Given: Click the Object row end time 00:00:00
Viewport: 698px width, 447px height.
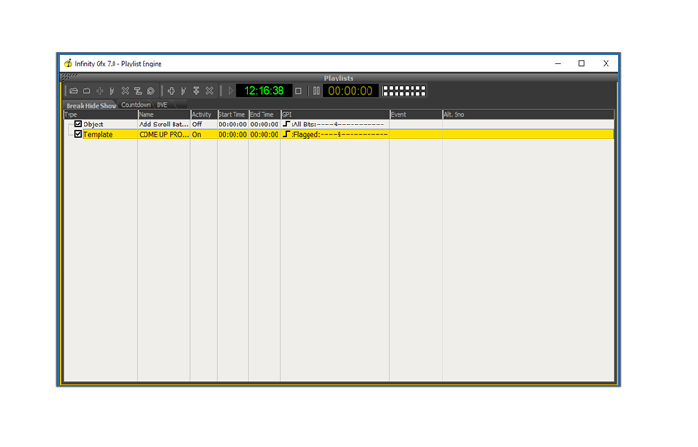Looking at the screenshot, I should [x=264, y=124].
